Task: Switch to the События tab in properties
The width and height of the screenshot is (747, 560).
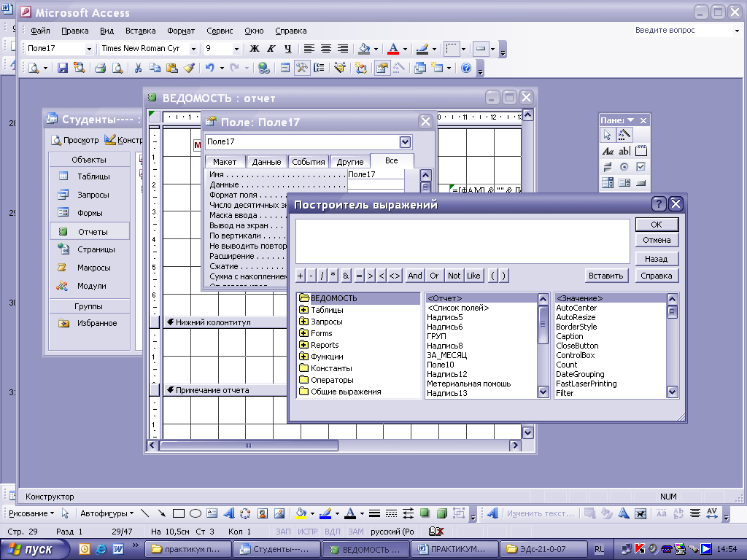Action: coord(309,162)
